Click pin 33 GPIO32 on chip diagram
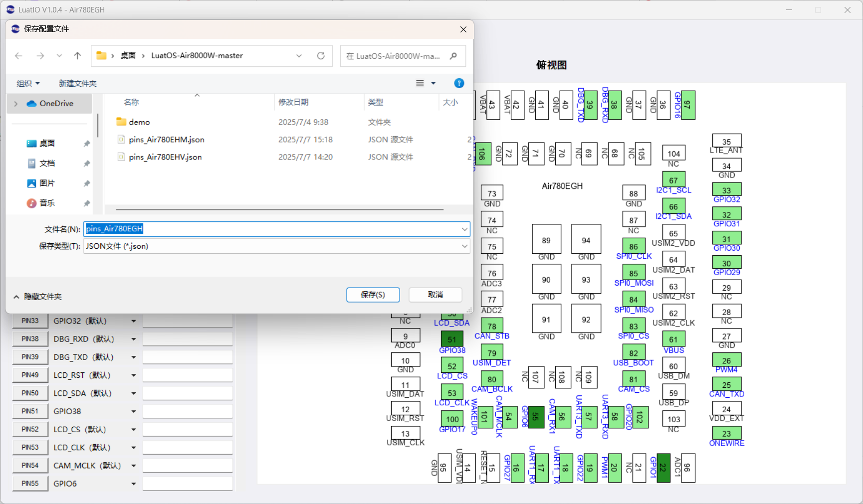This screenshot has width=863, height=504. point(727,189)
